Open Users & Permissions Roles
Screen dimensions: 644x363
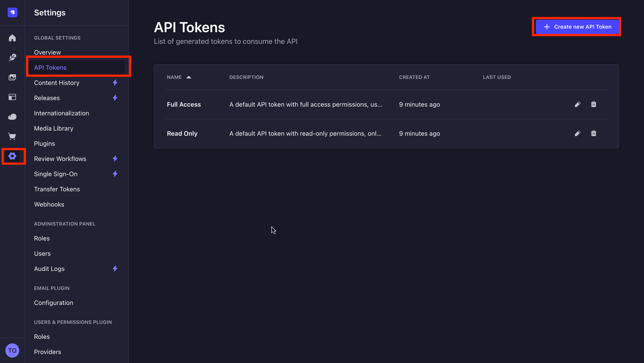42,337
